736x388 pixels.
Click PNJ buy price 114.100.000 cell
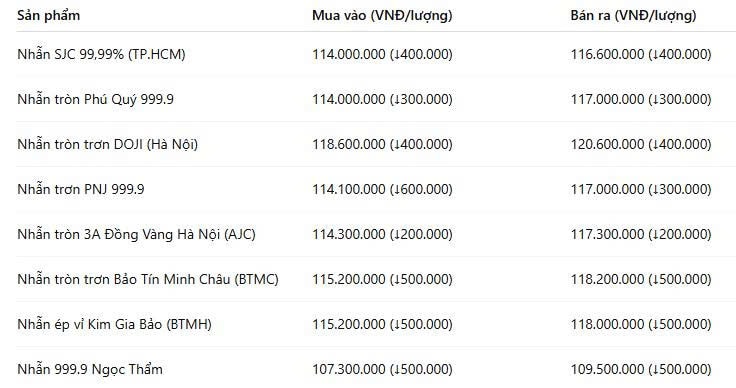click(x=382, y=189)
